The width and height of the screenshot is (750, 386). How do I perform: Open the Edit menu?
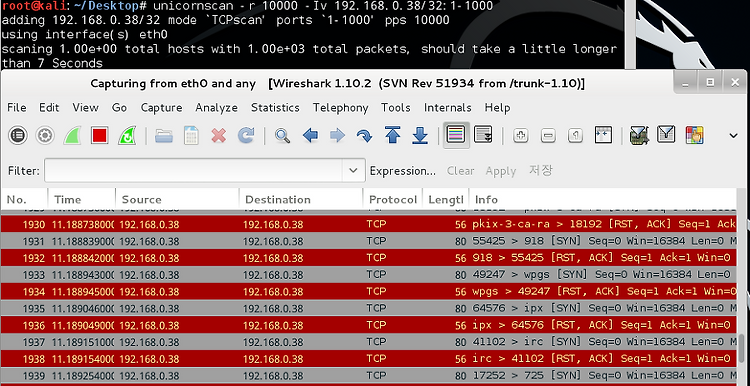(49, 108)
